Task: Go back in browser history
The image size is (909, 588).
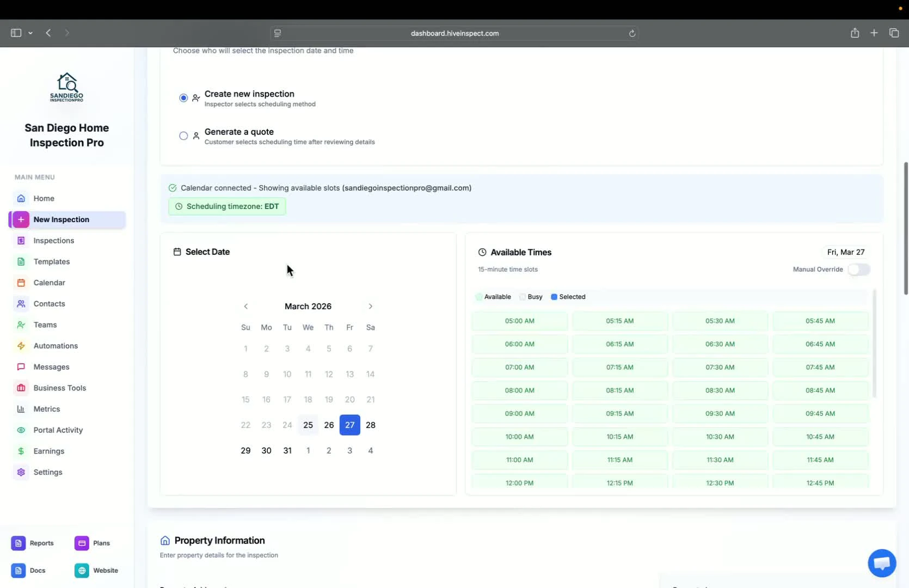Action: point(48,33)
